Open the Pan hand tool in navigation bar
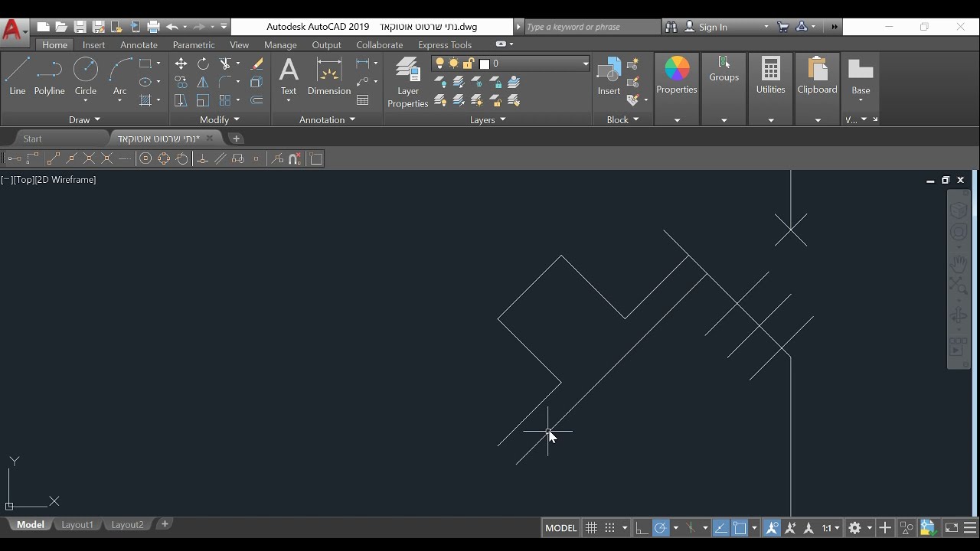The height and width of the screenshot is (551, 980). tap(959, 264)
